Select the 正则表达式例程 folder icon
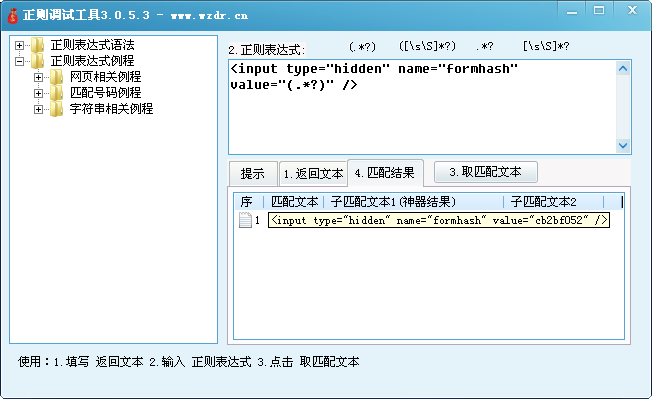 tap(37, 61)
